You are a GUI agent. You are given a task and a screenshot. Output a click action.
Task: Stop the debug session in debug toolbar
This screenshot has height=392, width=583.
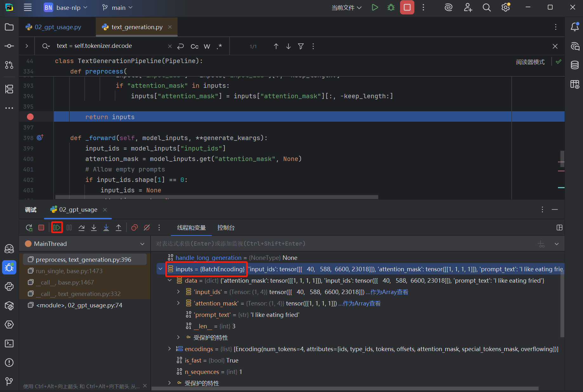click(x=41, y=228)
